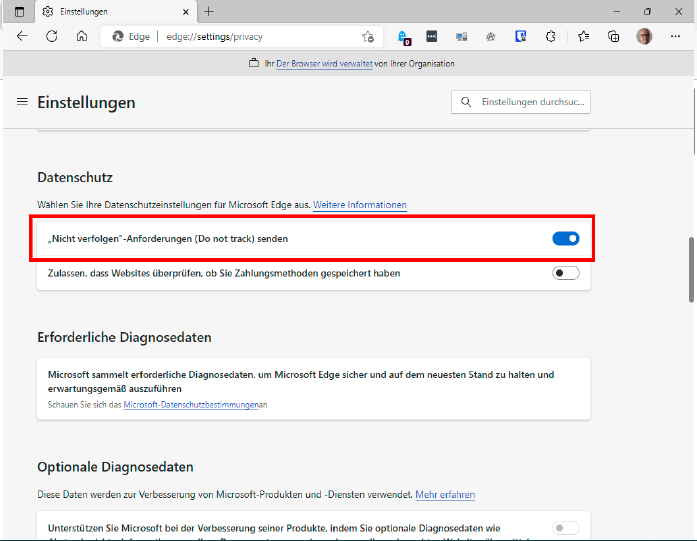Click the Einstellungen tab

pyautogui.click(x=115, y=12)
